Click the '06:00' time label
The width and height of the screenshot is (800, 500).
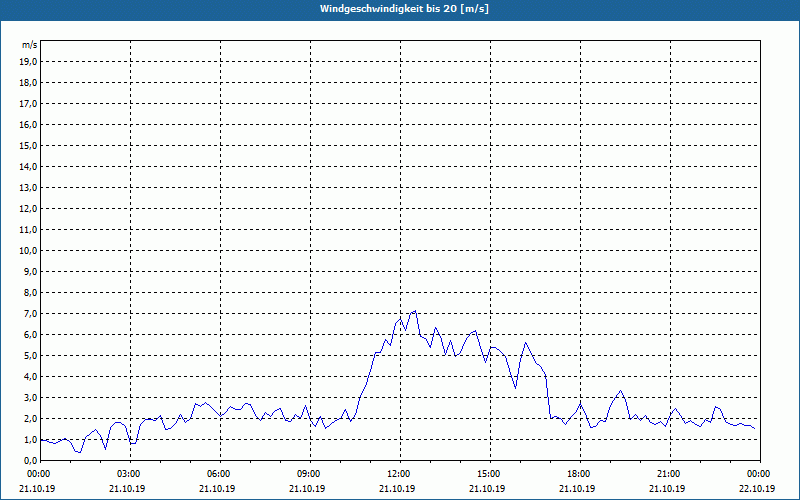(x=220, y=474)
